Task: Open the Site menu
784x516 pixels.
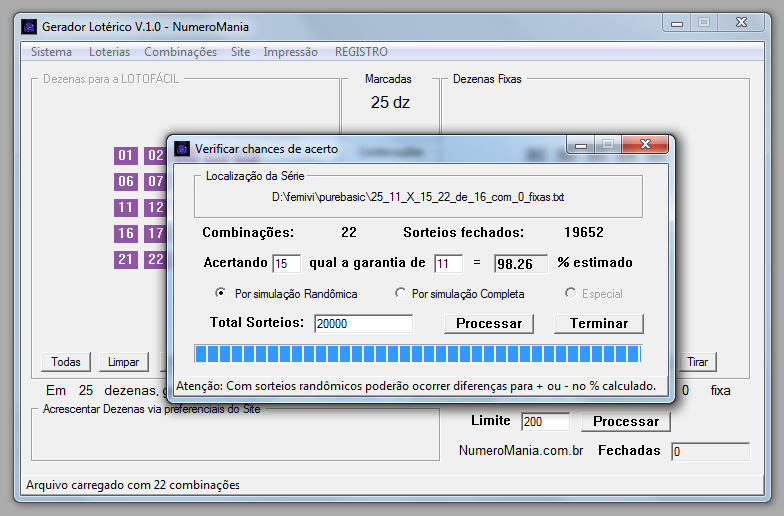Action: 240,52
